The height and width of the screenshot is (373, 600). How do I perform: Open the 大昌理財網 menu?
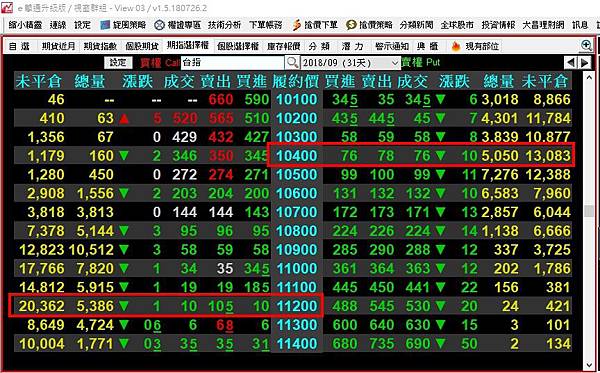pos(543,25)
